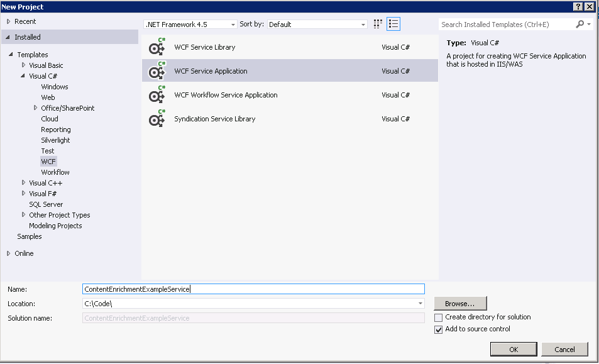Select the WCF template category
This screenshot has width=599, height=364.
(x=48, y=162)
